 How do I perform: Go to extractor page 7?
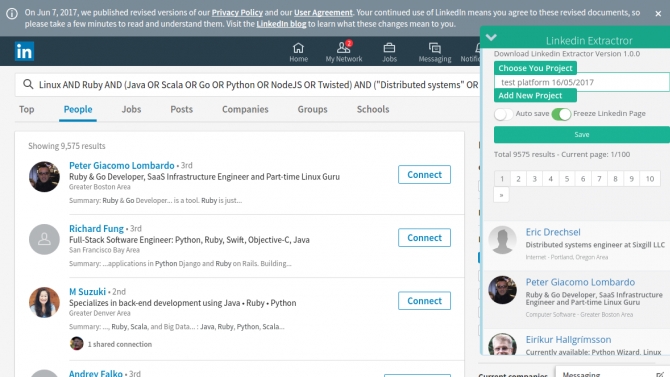(x=599, y=179)
